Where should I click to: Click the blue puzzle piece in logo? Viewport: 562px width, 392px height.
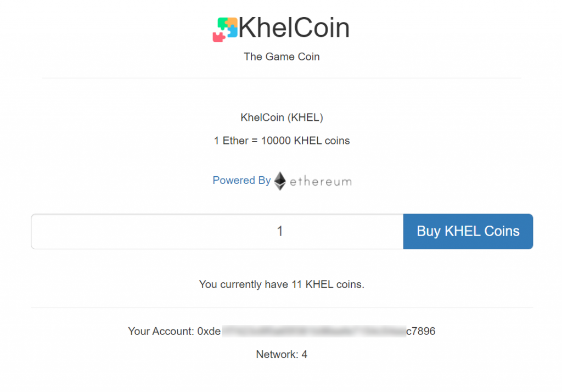click(x=232, y=31)
